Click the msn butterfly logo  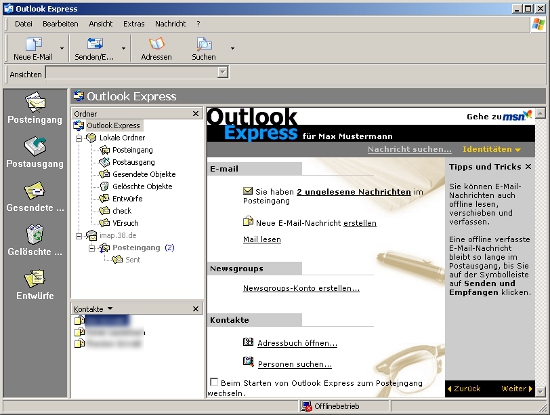coord(517,115)
